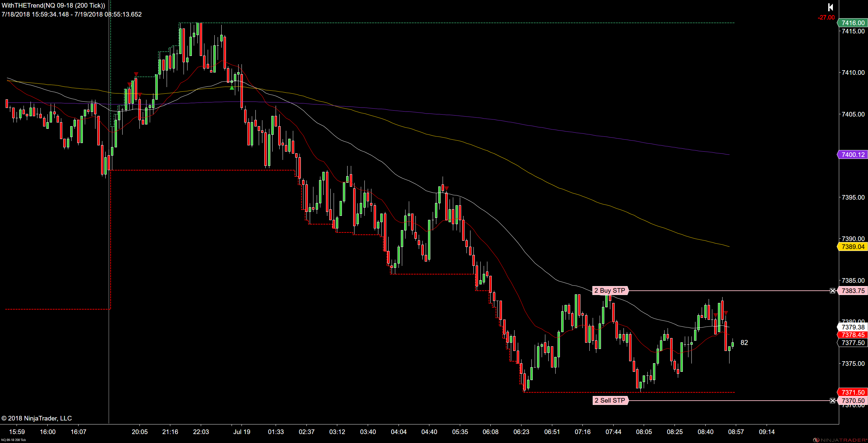
Task: Select the 2 Buy STP order label
Action: [610, 290]
